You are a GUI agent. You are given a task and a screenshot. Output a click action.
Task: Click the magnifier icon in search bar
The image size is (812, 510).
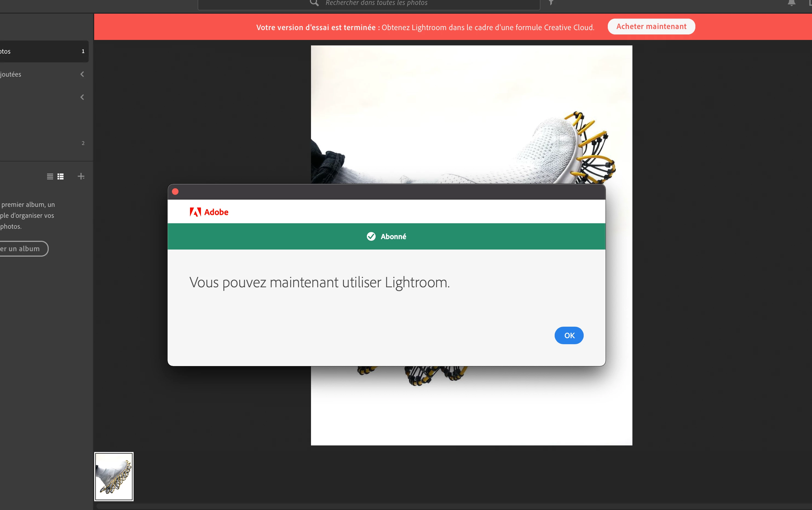[314, 3]
